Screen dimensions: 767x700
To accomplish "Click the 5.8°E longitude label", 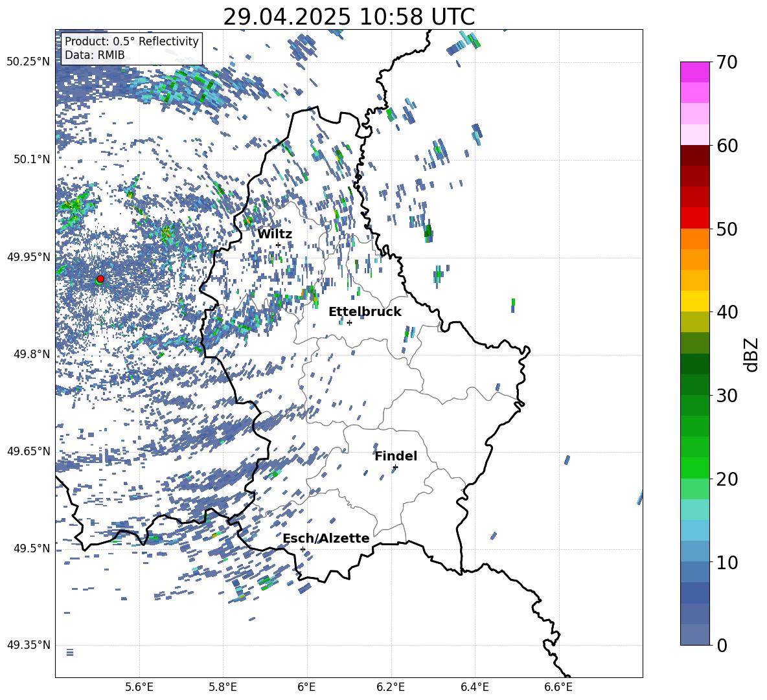I will (x=223, y=687).
